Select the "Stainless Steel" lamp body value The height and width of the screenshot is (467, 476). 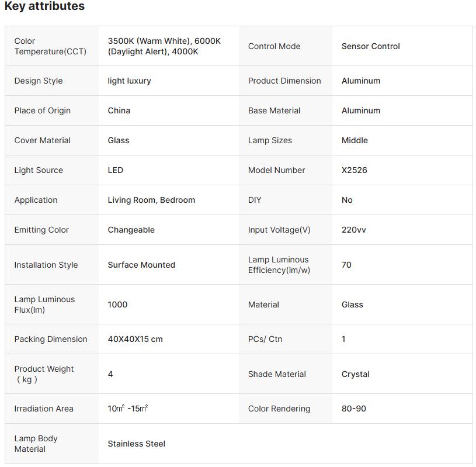(x=136, y=444)
